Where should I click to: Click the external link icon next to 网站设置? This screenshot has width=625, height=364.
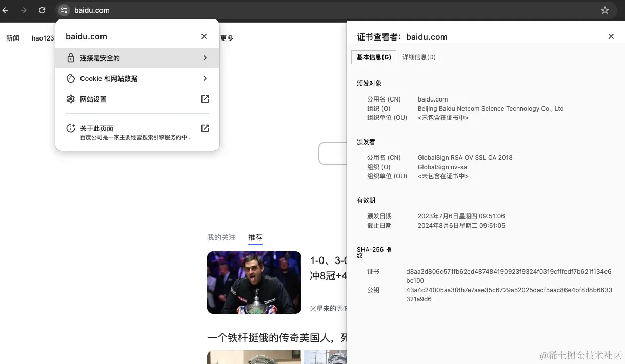205,99
